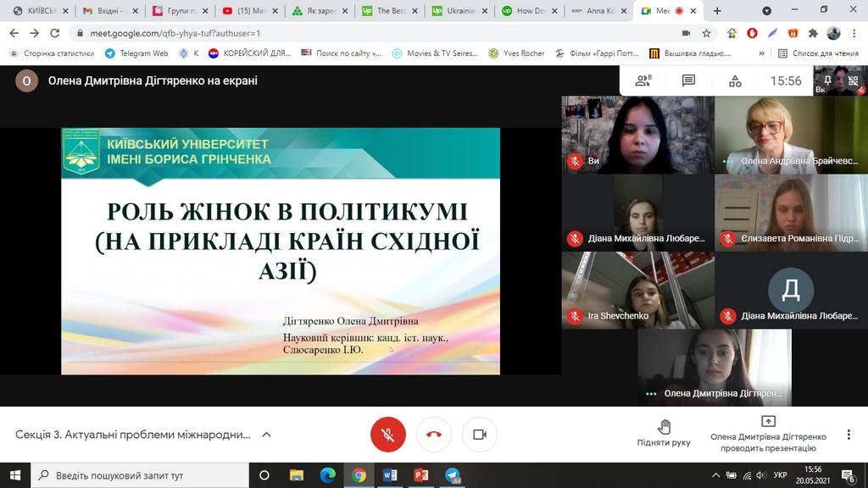Select Олена Андріївна Брайчевська's video tile
The width and height of the screenshot is (868, 488).
pyautogui.click(x=790, y=135)
